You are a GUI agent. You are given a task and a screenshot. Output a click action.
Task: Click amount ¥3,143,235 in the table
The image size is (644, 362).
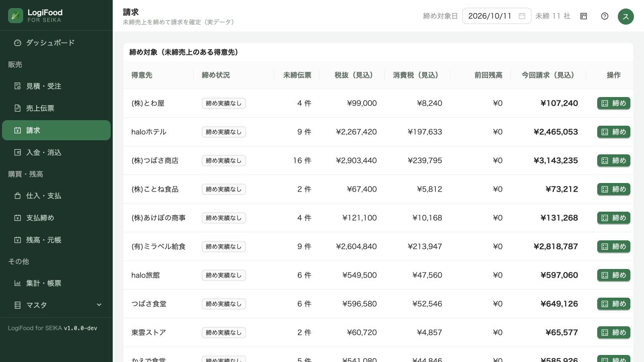(556, 160)
